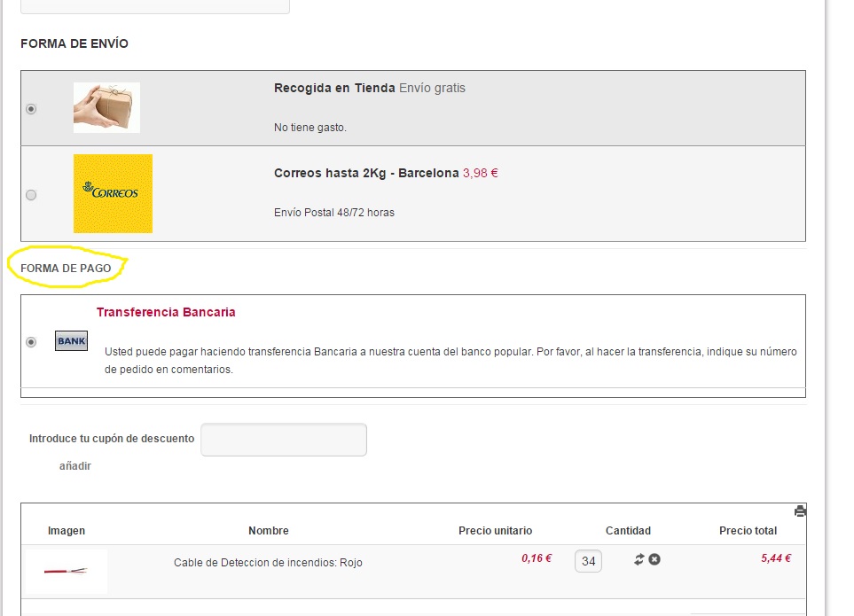Screen dimensions: 854x616
Task: Click the printer icon above the cart table
Action: 800,511
